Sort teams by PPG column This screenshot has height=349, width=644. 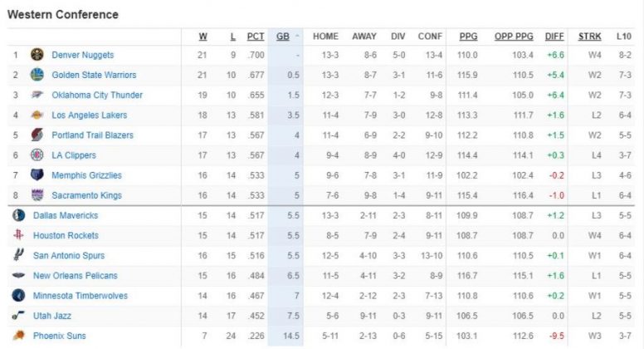pyautogui.click(x=468, y=37)
